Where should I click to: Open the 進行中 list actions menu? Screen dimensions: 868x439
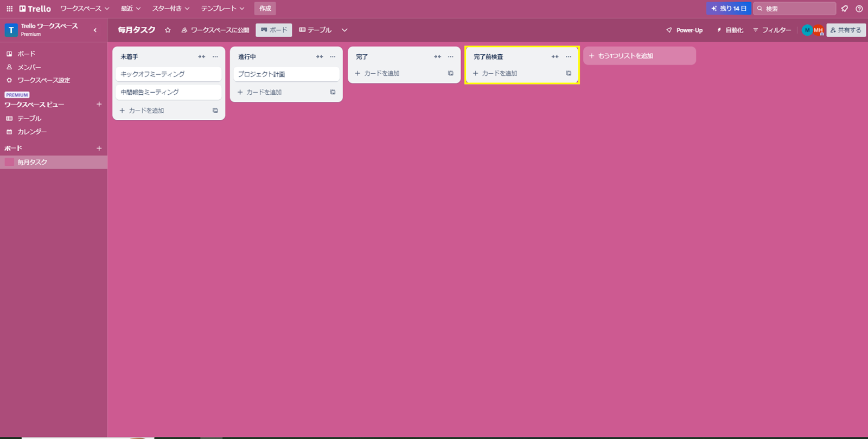[x=333, y=56]
